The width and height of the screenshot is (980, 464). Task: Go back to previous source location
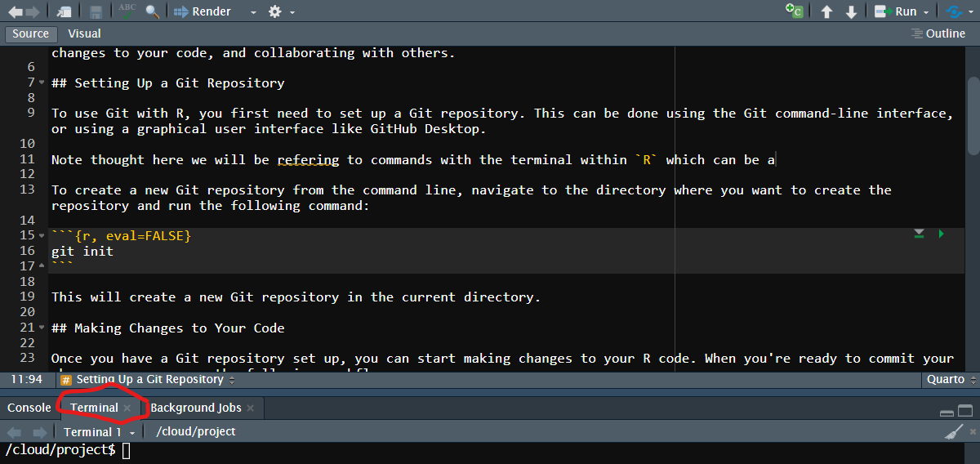[15, 11]
